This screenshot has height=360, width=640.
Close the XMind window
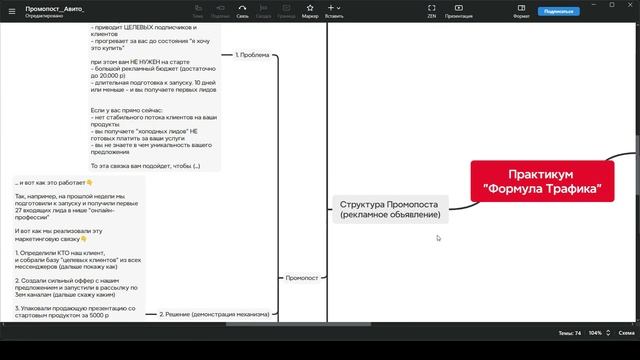pyautogui.click(x=630, y=5)
